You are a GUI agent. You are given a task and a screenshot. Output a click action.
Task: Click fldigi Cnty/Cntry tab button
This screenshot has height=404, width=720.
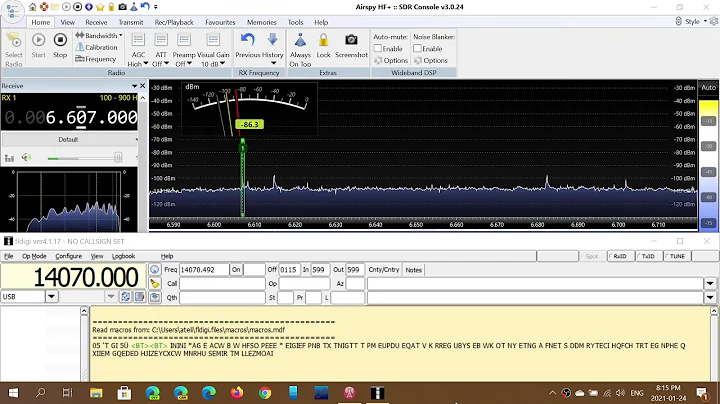tap(384, 269)
